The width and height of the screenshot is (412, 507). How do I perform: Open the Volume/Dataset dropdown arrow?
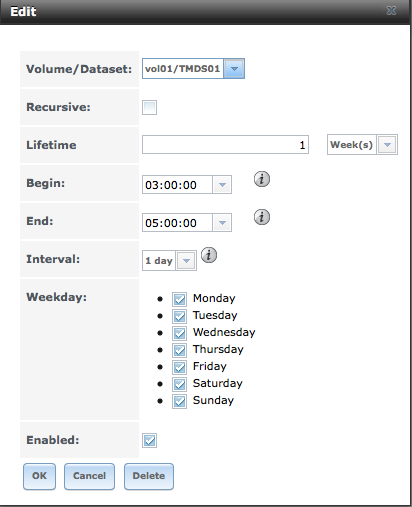click(234, 69)
